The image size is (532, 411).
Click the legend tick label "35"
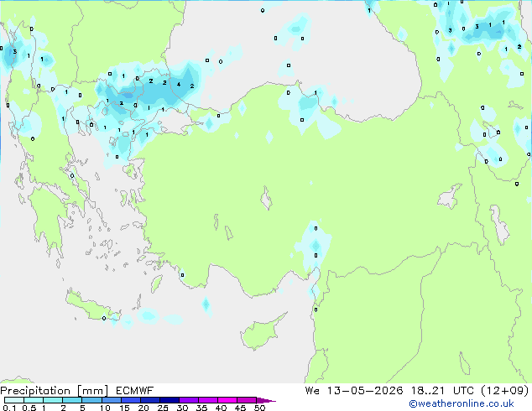coord(201,408)
